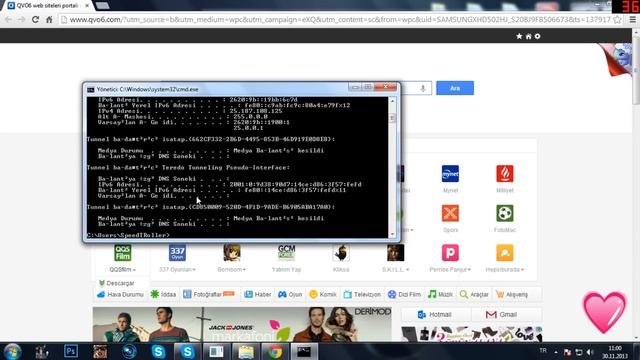640x360 pixels.
Task: Click the blue Ara search button
Action: click(x=455, y=88)
